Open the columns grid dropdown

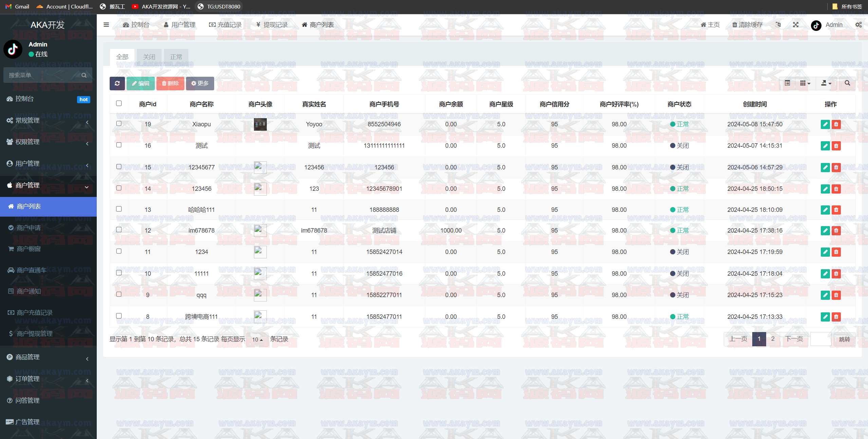tap(805, 83)
